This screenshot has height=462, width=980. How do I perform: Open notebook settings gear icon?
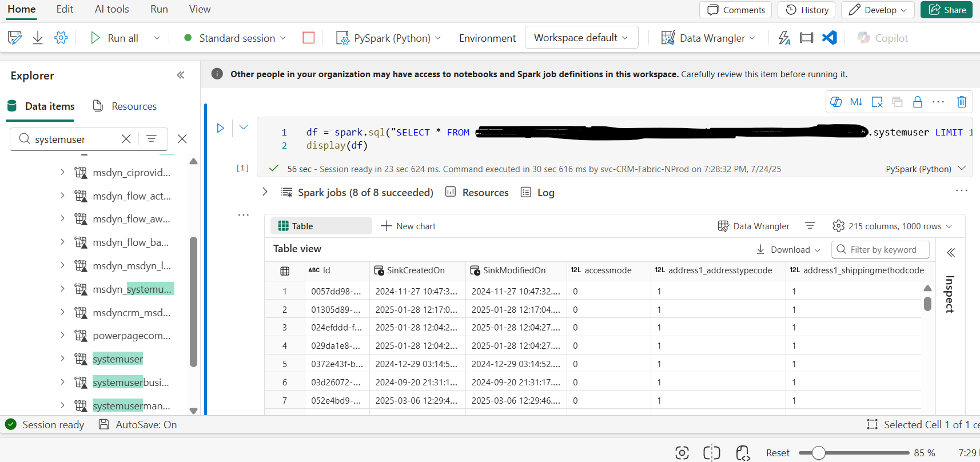[x=61, y=38]
